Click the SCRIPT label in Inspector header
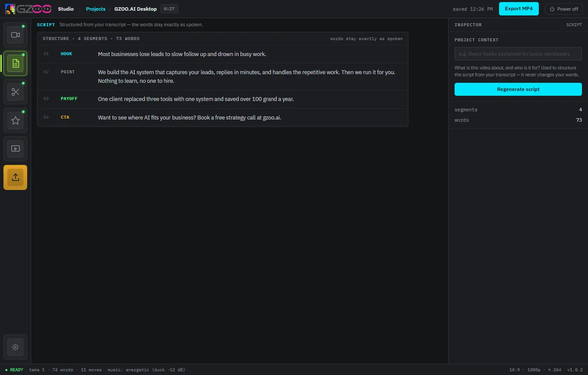Screen dimensions: 588x375 tap(574, 25)
